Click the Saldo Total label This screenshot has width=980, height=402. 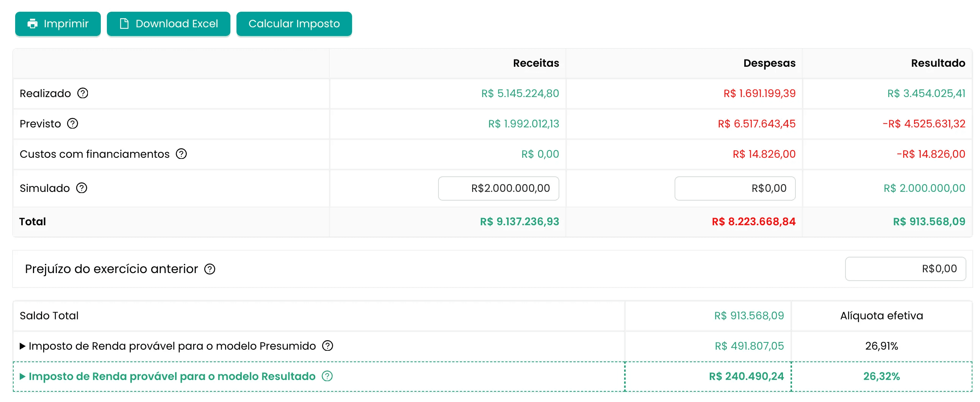49,316
